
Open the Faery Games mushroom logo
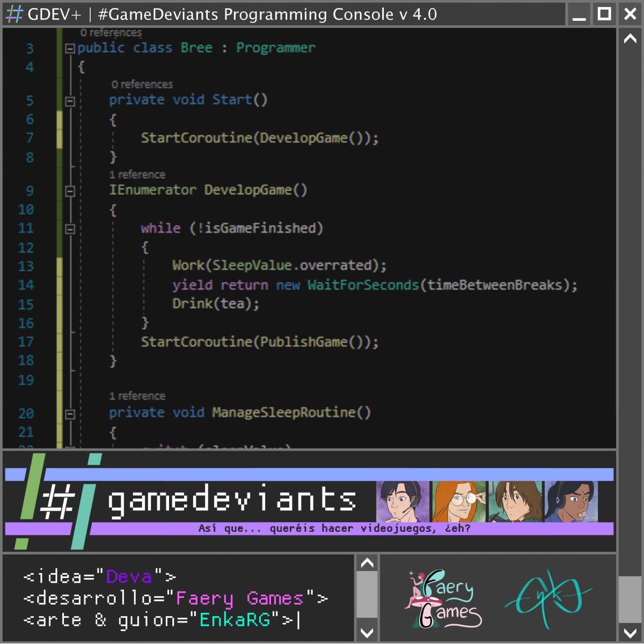[x=444, y=598]
